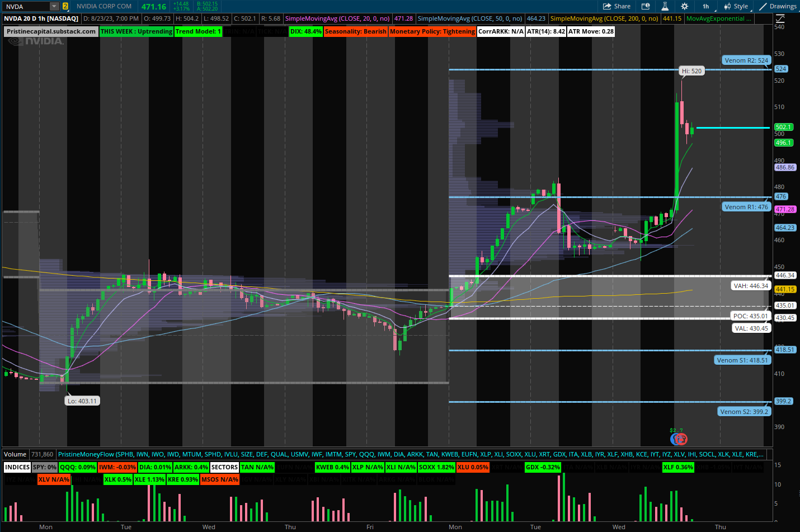
Task: Click the XLU 0.05% label
Action: [473, 467]
